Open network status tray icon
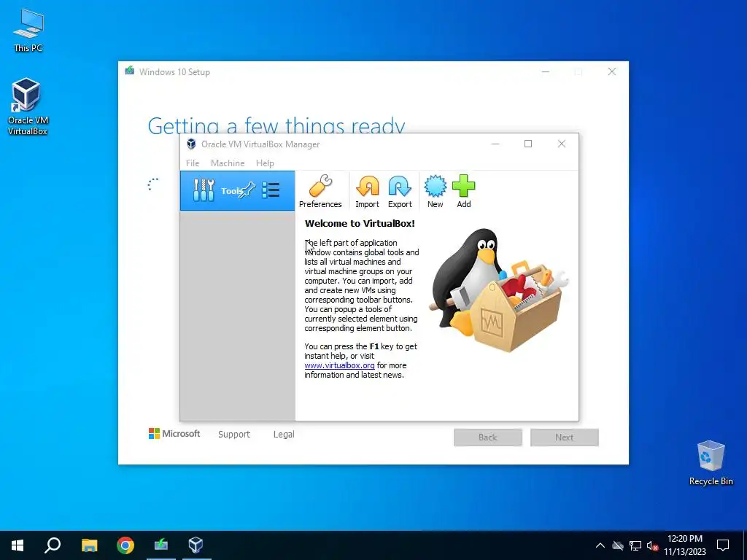 (x=635, y=545)
